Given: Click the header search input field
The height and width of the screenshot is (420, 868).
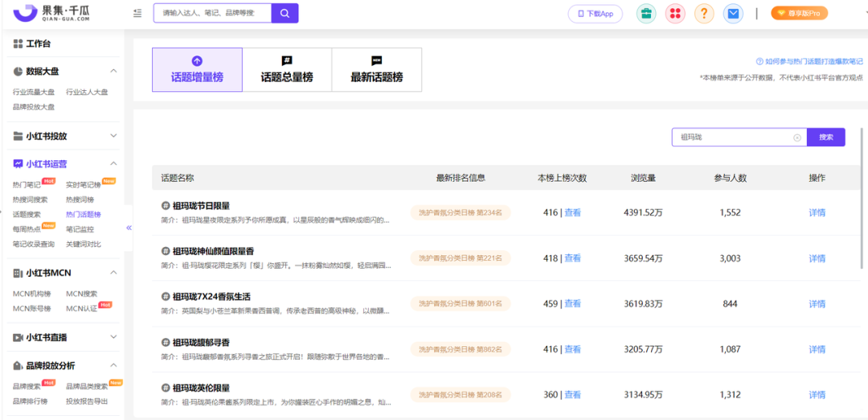Looking at the screenshot, I should pos(212,14).
